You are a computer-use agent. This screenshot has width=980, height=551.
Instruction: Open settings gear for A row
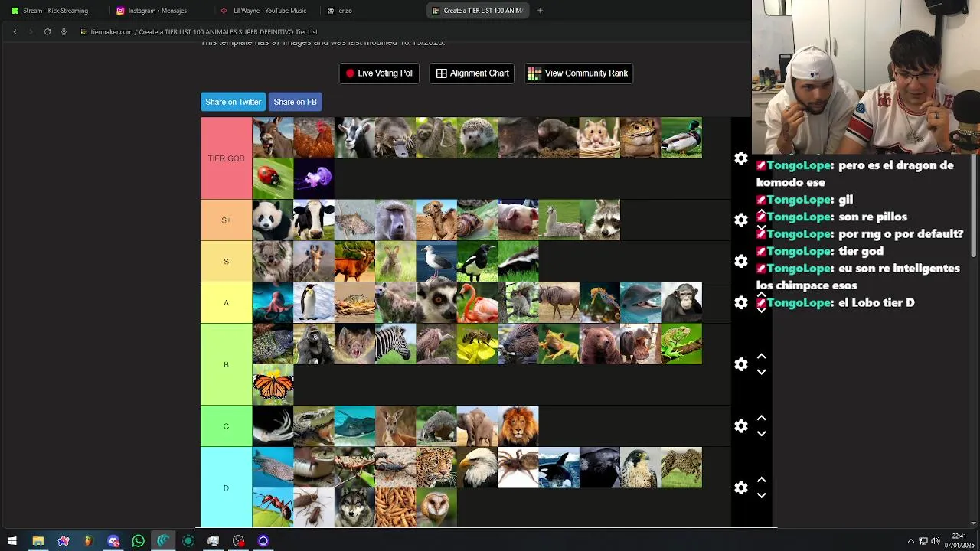pyautogui.click(x=740, y=303)
